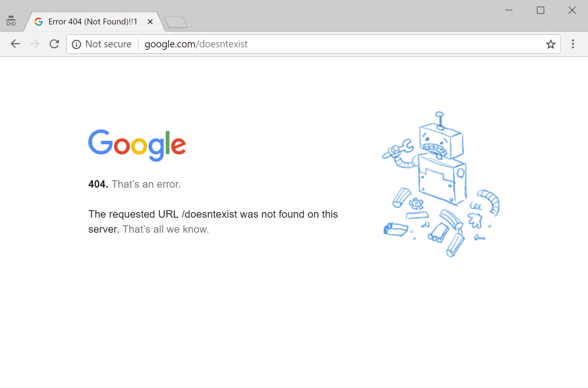
Task: Close the Error 404 tab
Action: [x=150, y=22]
